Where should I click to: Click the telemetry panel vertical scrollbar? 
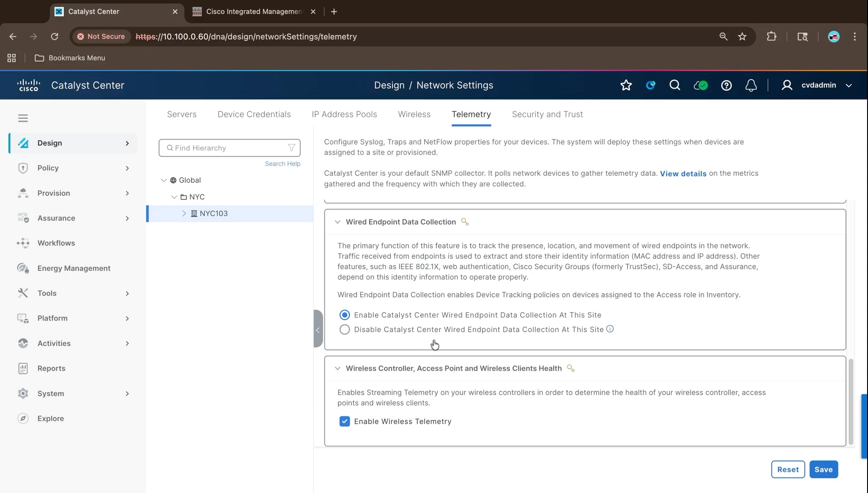[851, 402]
